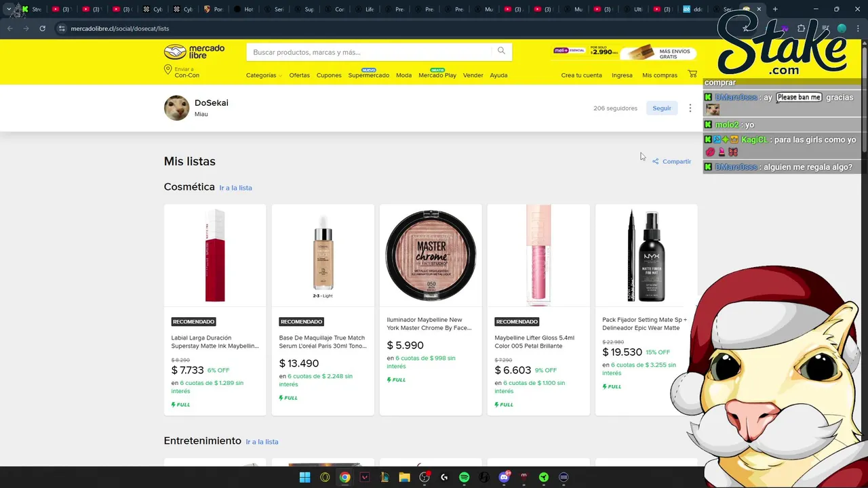Open the Cupones menu item
This screenshot has height=488, width=868.
(x=329, y=75)
